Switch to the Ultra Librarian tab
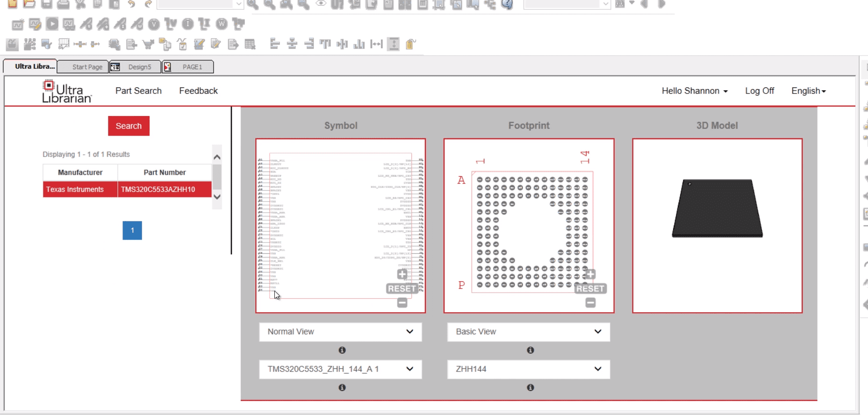The image size is (868, 415). click(30, 66)
